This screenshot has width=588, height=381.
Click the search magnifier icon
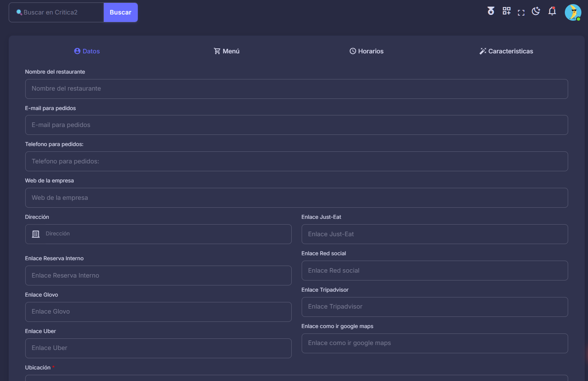point(19,12)
